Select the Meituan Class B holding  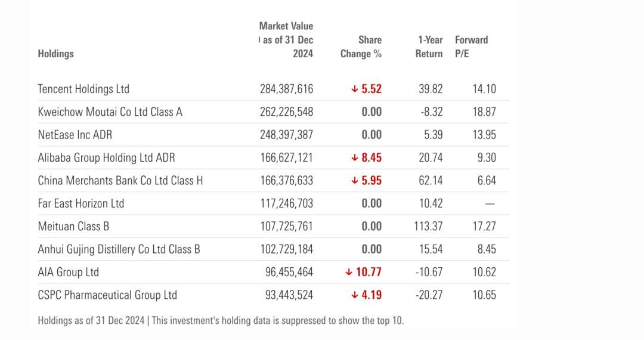[73, 227]
